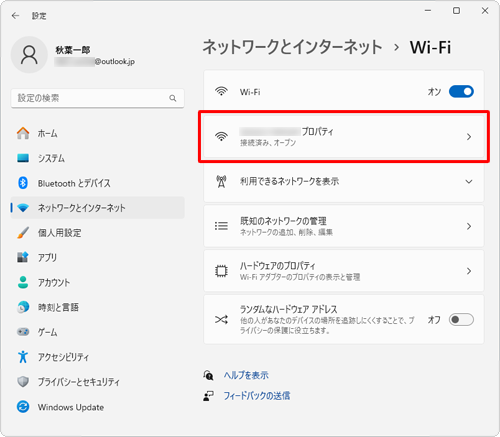
Task: Click the Wi-Fi icon in connected network row
Action: coord(221,136)
